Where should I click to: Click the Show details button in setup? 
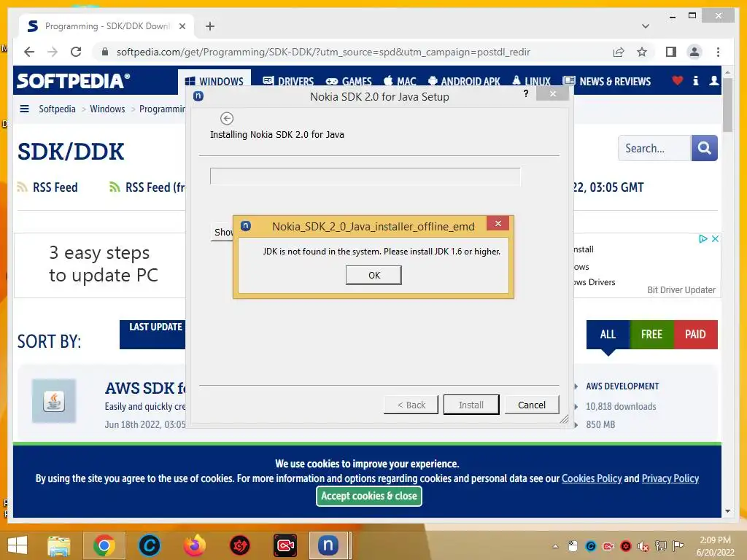pos(222,232)
